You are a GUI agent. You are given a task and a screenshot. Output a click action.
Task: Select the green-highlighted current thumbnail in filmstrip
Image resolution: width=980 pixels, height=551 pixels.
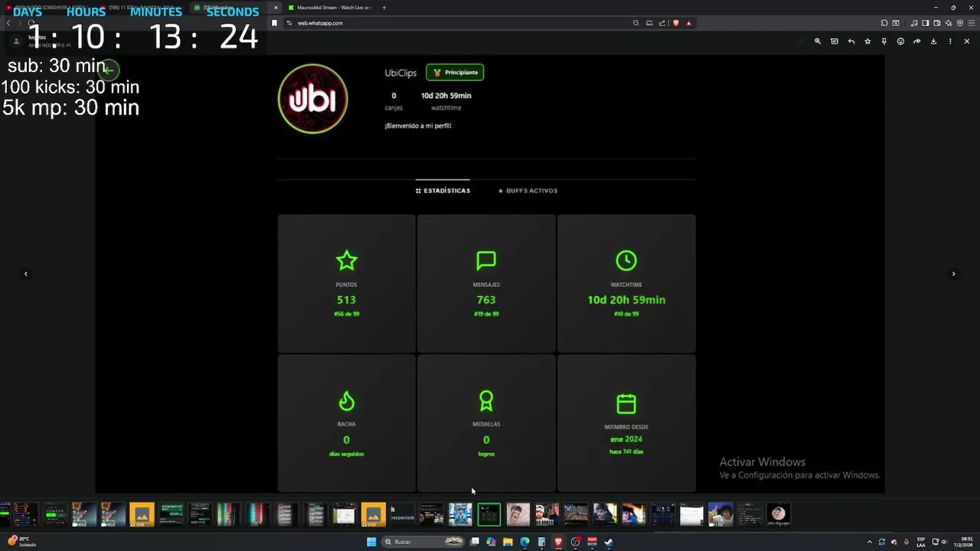488,514
